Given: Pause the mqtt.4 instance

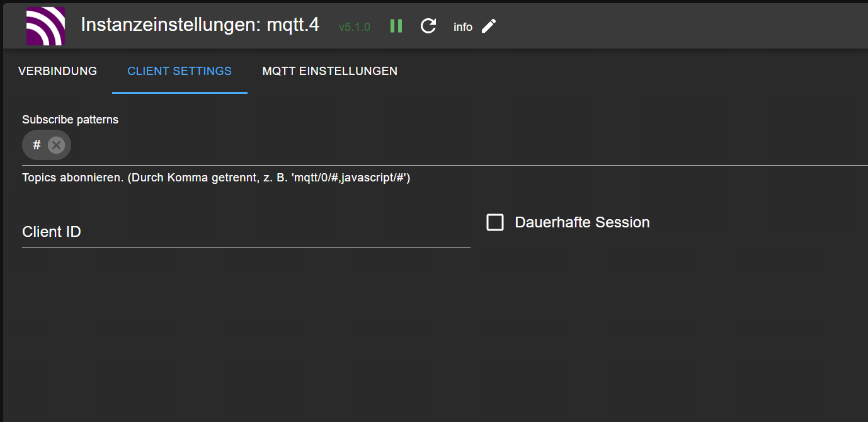Looking at the screenshot, I should [x=396, y=26].
